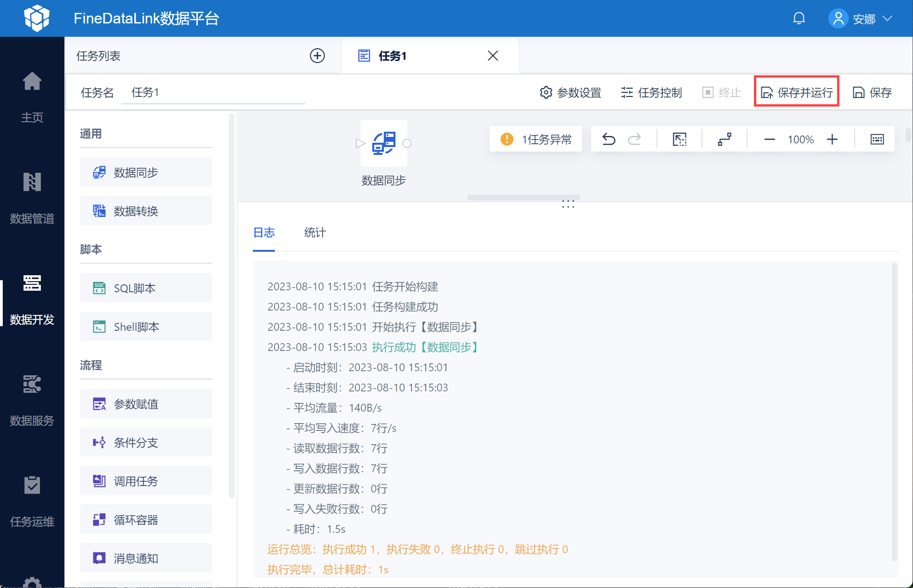Close the 任务1 tab
Screen dimensions: 913x588
[x=493, y=56]
